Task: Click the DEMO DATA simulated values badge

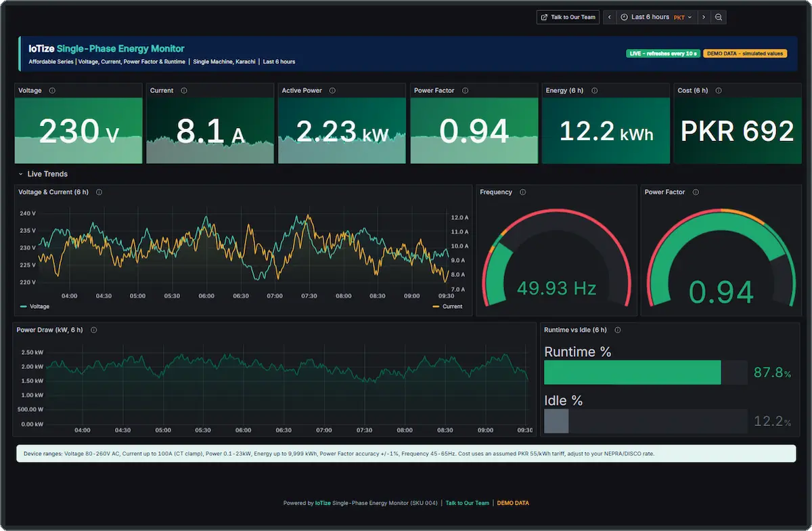Action: [745, 53]
